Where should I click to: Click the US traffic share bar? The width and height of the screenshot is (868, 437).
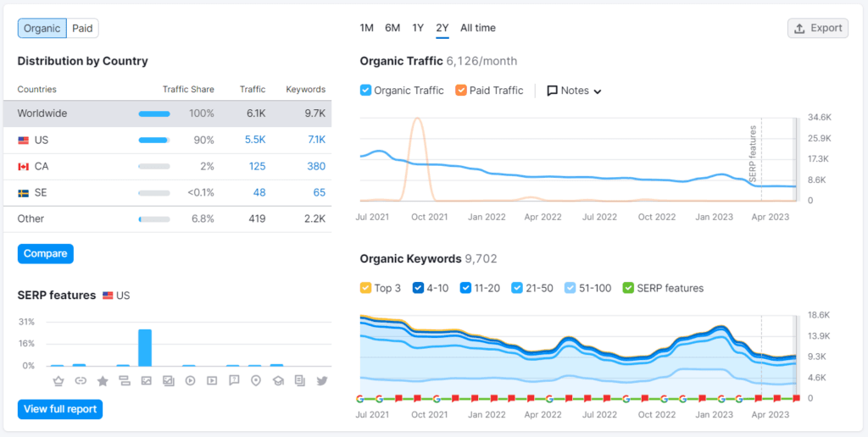[x=154, y=141]
